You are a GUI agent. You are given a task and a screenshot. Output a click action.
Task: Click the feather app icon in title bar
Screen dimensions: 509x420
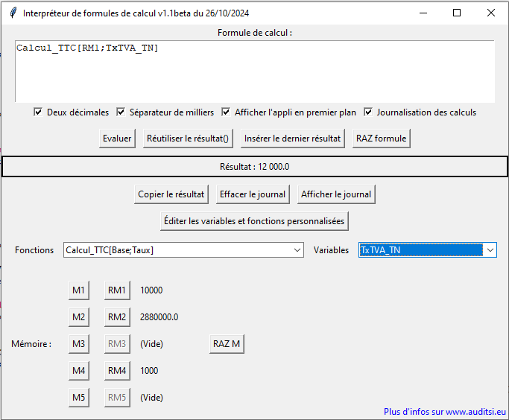click(x=13, y=13)
